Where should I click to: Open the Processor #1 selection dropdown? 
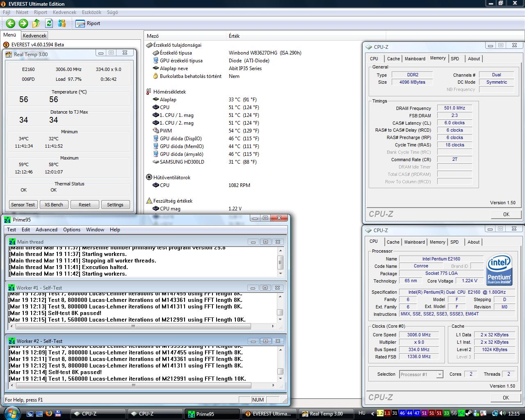point(421,374)
